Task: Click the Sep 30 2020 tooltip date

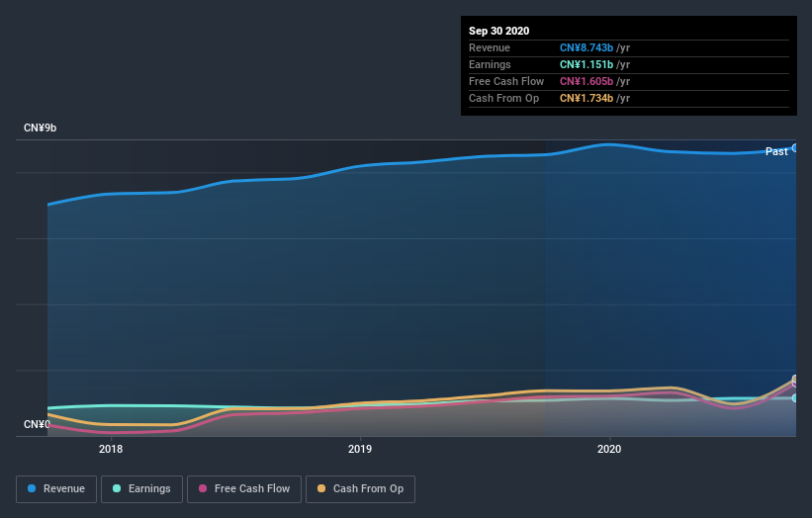Action: click(498, 31)
